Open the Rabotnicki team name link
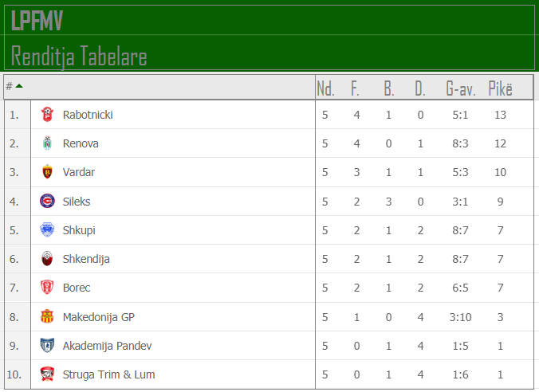 88,115
